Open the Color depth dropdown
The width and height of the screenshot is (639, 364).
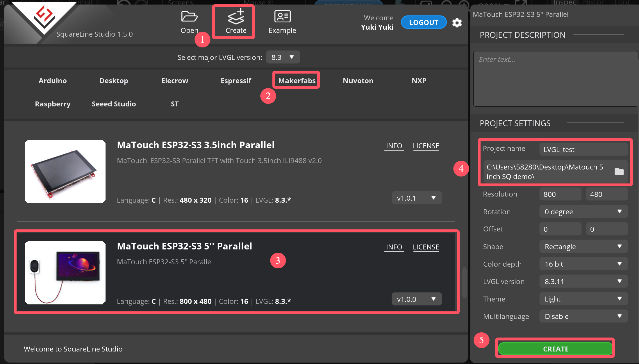[x=583, y=264]
